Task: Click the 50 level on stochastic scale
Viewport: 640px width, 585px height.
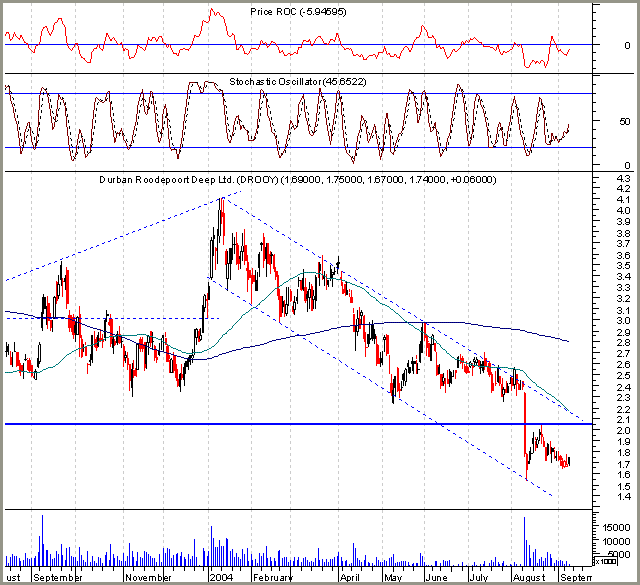Action: 624,122
